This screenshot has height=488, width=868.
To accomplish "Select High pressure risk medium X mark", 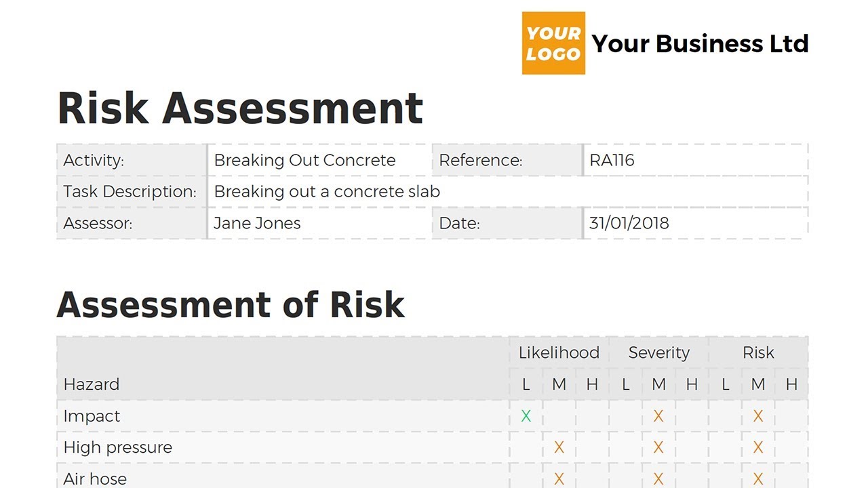I will coord(758,447).
